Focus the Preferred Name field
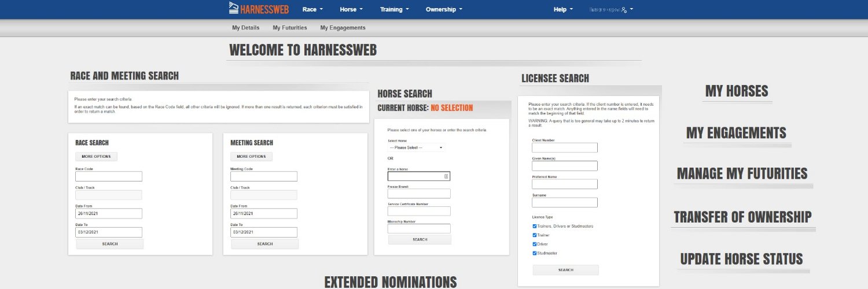Screen dimensions: 868x289 tap(565, 184)
